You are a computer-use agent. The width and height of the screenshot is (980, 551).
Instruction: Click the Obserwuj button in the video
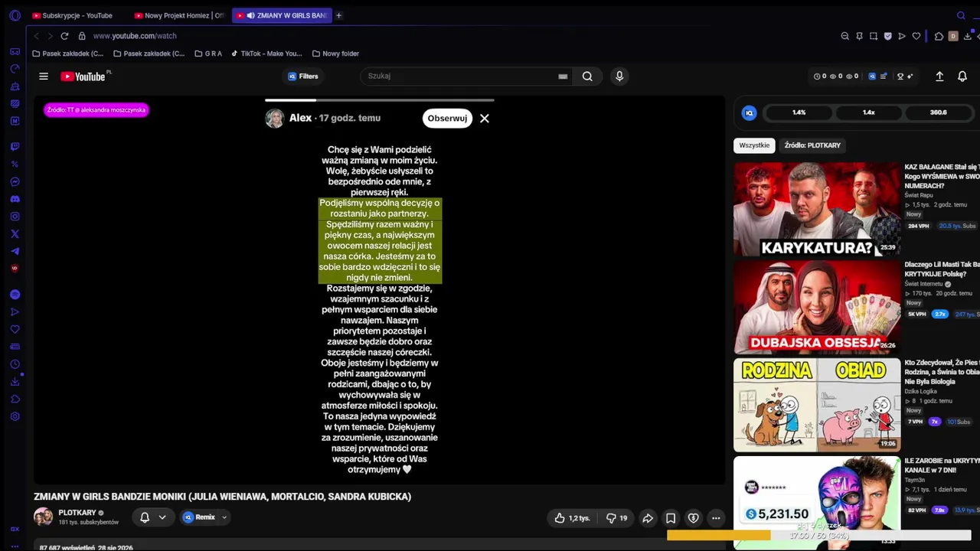(x=447, y=119)
